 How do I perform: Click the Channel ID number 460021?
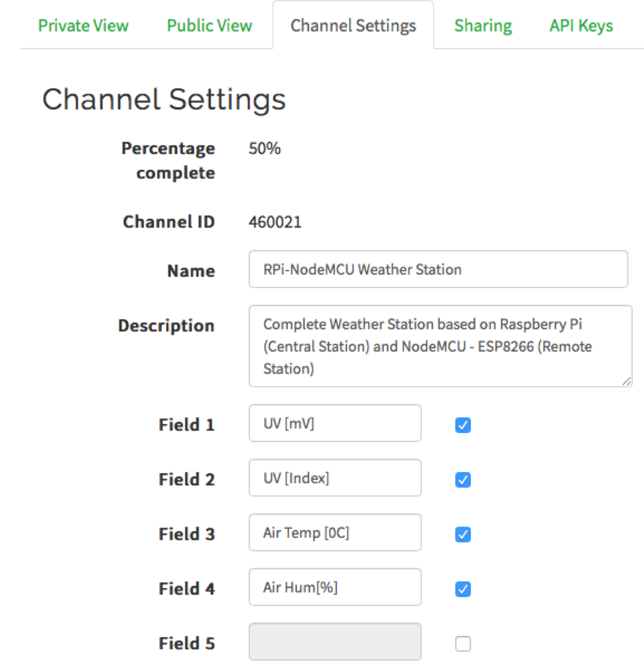click(x=275, y=223)
